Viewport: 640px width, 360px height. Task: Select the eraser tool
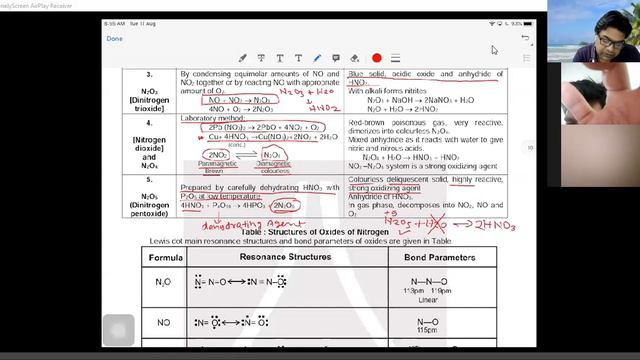coord(355,58)
